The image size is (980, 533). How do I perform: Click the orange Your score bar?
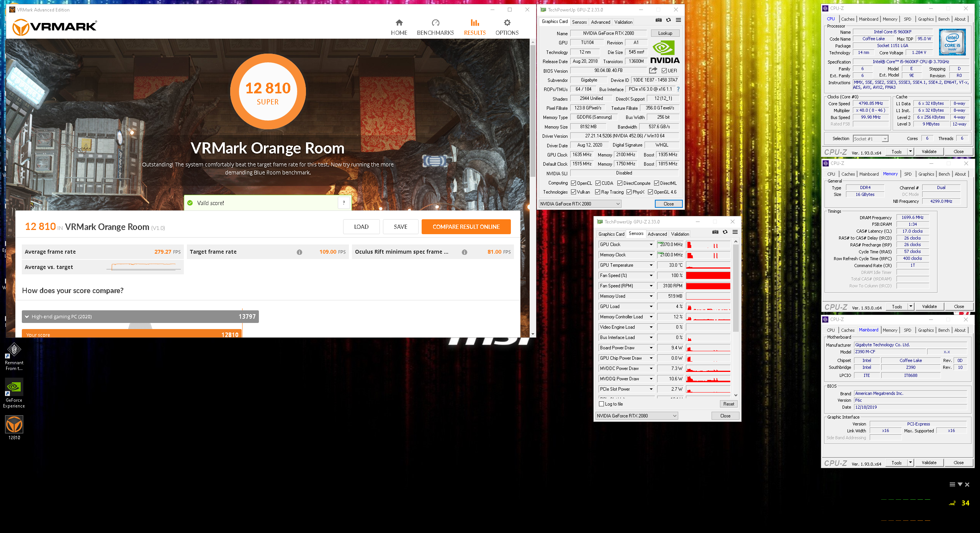pos(132,333)
